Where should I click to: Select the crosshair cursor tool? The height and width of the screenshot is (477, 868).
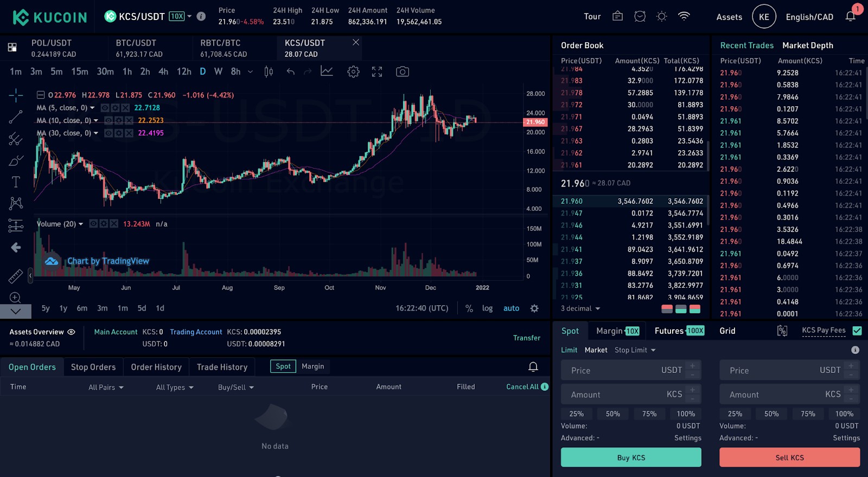click(x=16, y=95)
